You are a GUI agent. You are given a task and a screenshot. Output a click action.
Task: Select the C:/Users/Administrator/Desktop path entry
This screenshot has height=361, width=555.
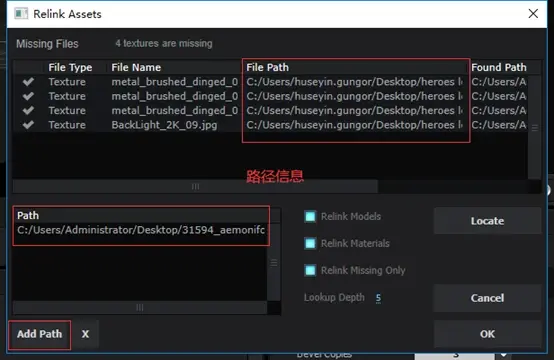[141, 230]
